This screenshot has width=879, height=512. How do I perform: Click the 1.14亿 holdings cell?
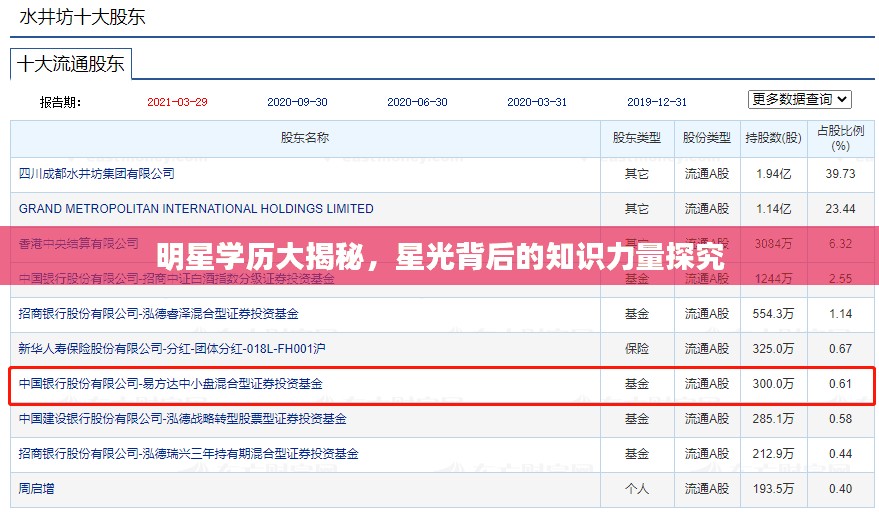(x=774, y=209)
